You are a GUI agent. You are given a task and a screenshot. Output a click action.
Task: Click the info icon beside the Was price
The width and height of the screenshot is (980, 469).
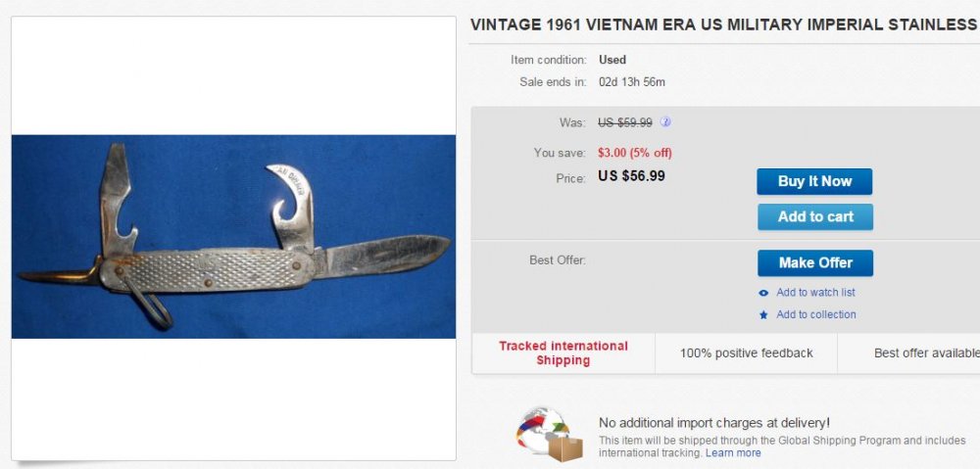(x=665, y=122)
